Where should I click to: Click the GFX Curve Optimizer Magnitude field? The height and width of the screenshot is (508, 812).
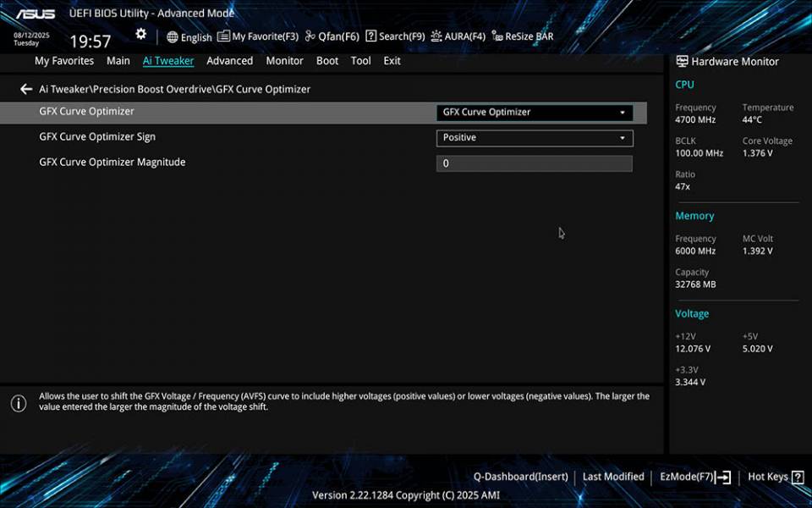(535, 163)
